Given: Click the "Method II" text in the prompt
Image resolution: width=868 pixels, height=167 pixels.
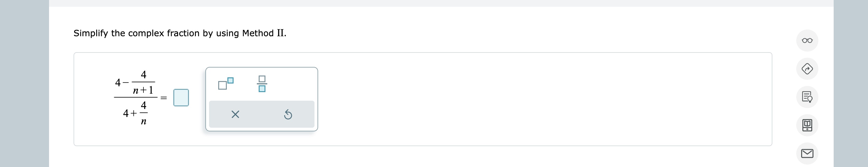Looking at the screenshot, I should tap(264, 33).
